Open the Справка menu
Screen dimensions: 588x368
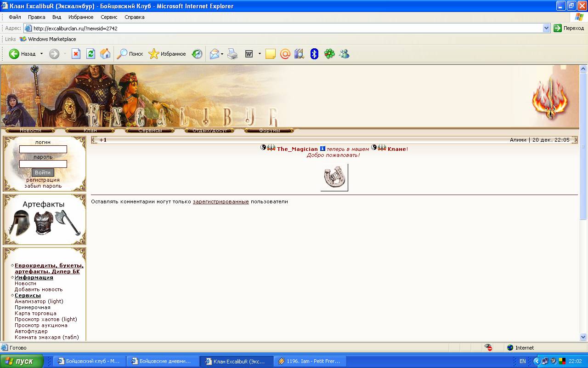coord(134,17)
